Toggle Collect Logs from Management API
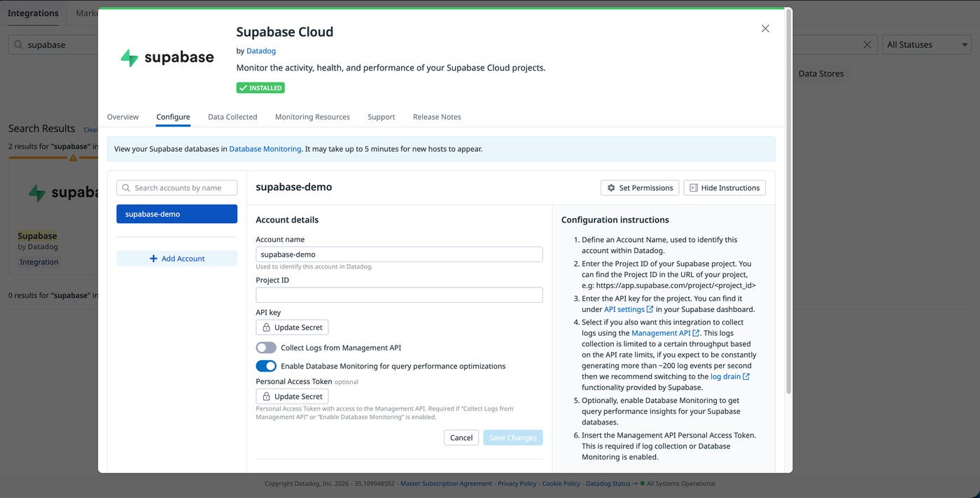This screenshot has width=980, height=498. [x=266, y=348]
